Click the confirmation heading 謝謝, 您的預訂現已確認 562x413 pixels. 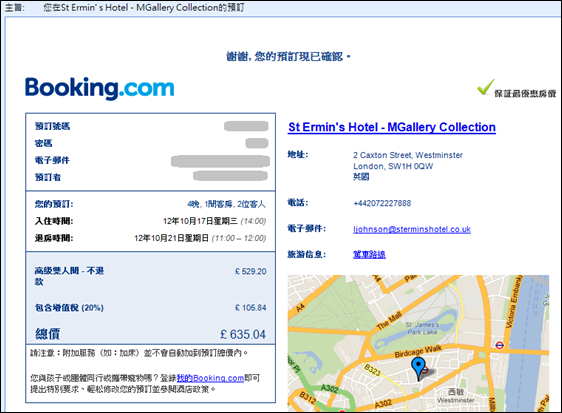click(288, 56)
